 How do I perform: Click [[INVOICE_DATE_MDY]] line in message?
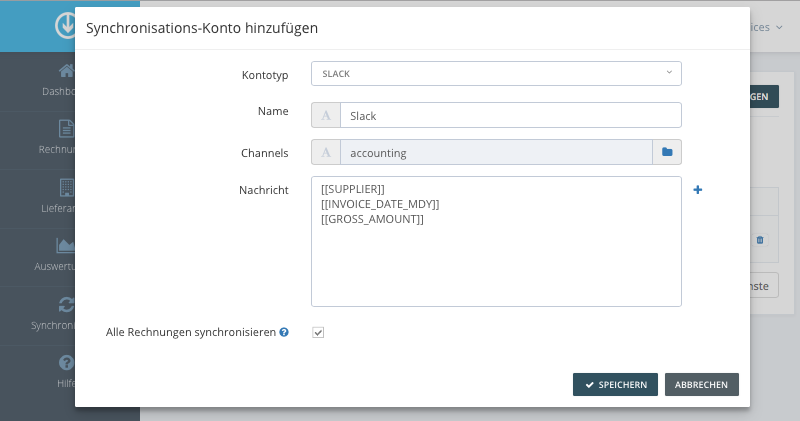coord(380,204)
